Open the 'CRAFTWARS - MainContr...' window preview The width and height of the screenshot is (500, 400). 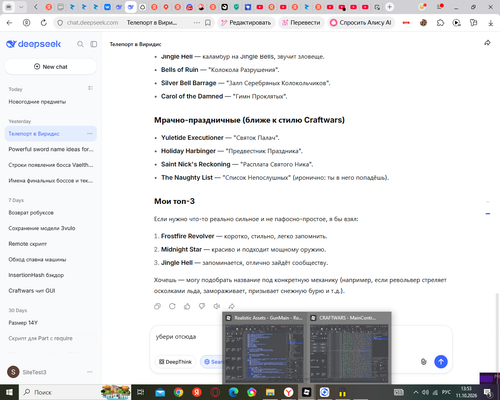(x=349, y=348)
